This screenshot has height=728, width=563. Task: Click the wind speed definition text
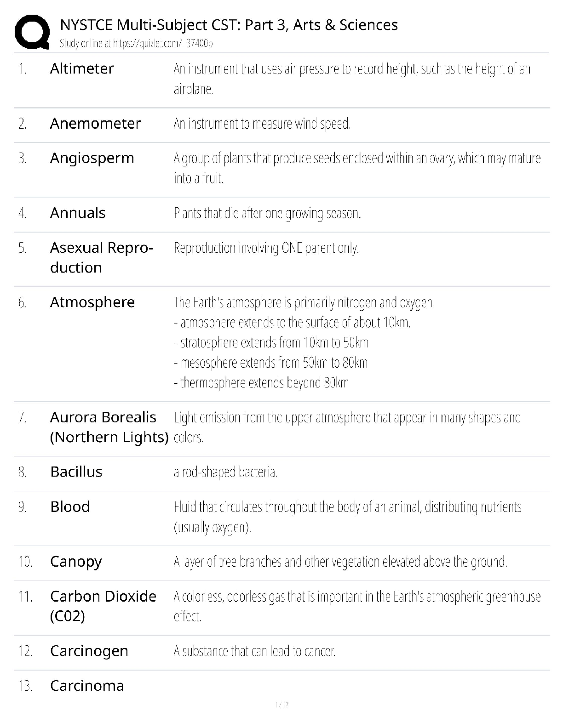(x=262, y=124)
